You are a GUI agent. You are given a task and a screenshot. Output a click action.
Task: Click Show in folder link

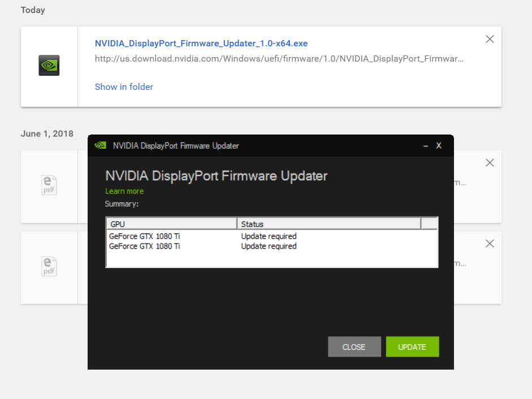click(124, 86)
